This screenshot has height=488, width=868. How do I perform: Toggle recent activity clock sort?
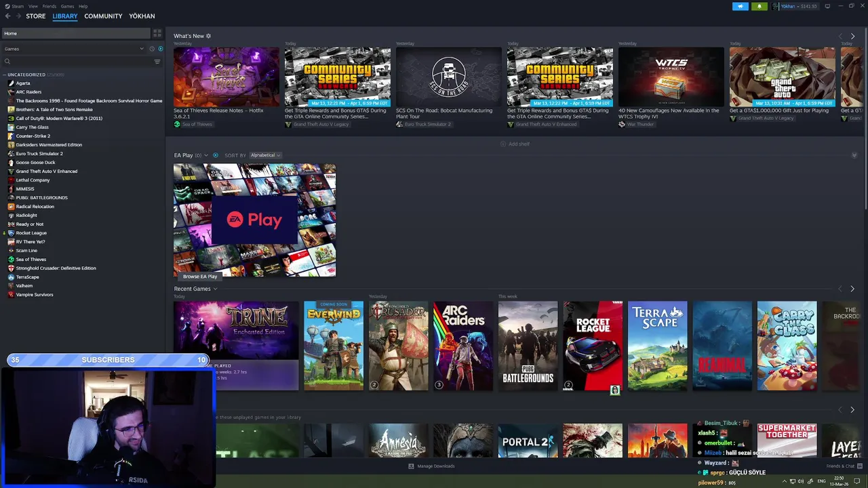(x=151, y=49)
